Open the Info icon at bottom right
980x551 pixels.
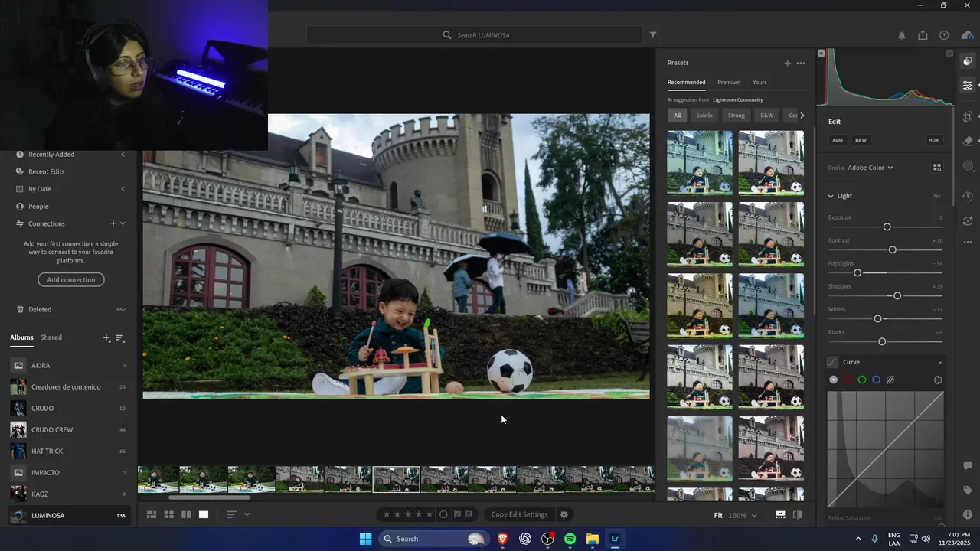(x=968, y=515)
